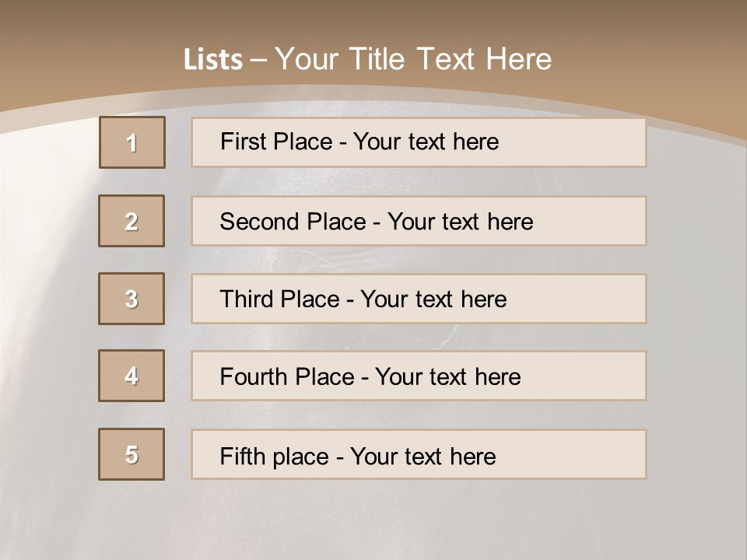The height and width of the screenshot is (560, 747).
Task: Select the number 2 box
Action: [132, 221]
